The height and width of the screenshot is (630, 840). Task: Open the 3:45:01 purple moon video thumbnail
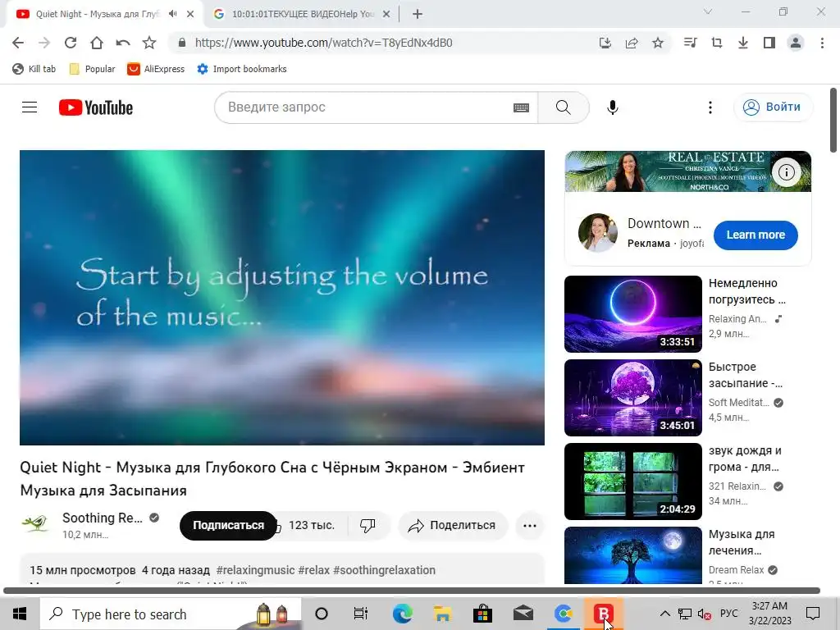pos(633,398)
